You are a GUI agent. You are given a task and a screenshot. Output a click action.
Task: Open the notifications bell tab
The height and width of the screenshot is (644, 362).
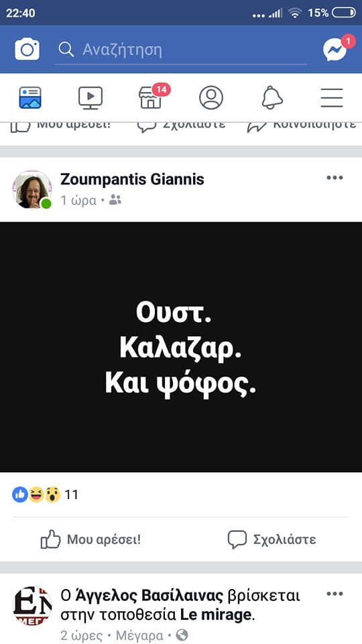(x=272, y=98)
